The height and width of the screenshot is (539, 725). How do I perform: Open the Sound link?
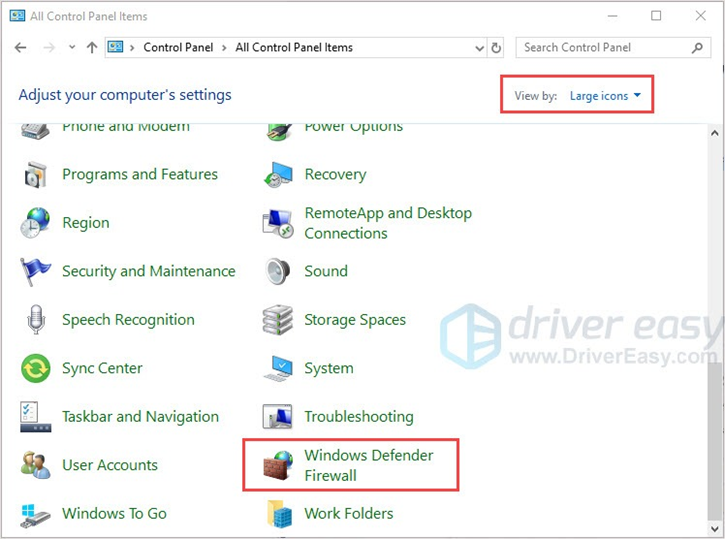[x=326, y=271]
